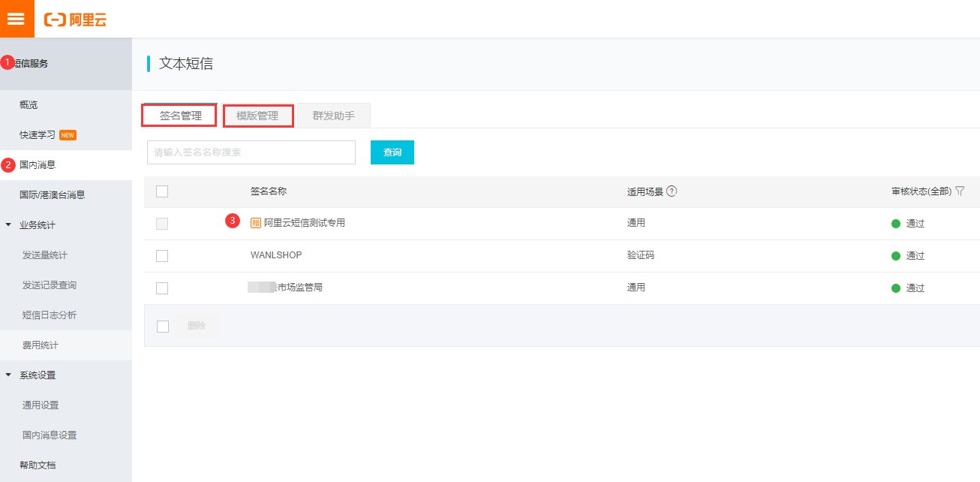Image resolution: width=980 pixels, height=482 pixels.
Task: Click 通过 status in 市场监管局 row
Action: click(x=915, y=288)
